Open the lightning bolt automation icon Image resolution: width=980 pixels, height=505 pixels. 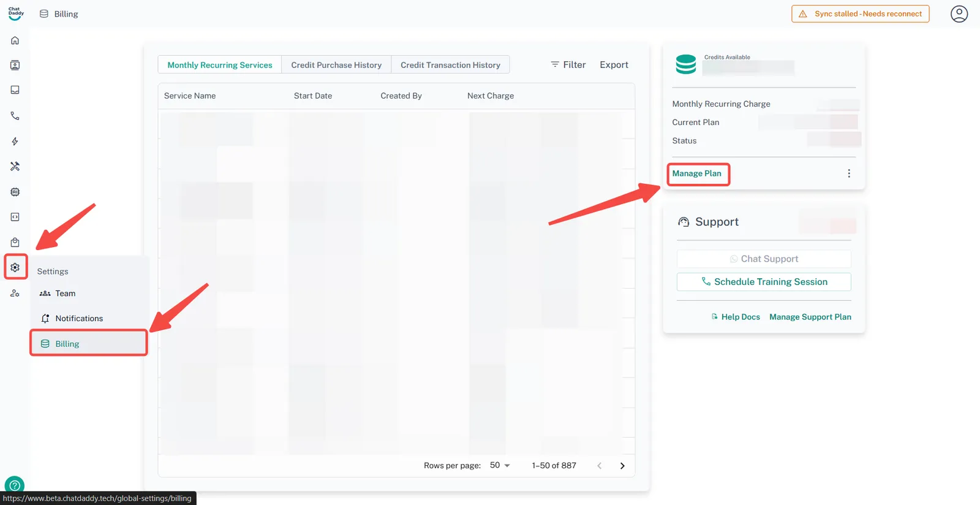pyautogui.click(x=15, y=142)
